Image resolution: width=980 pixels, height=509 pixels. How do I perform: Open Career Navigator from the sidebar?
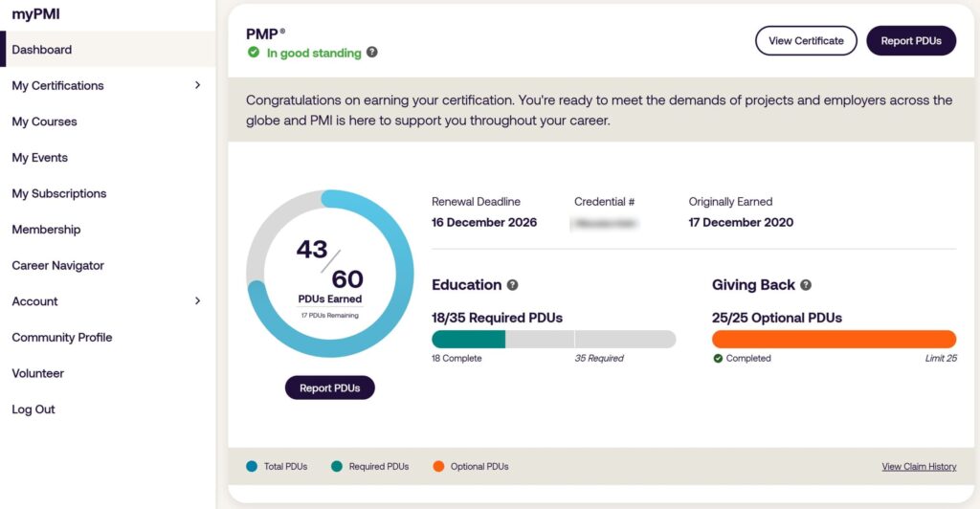[x=57, y=265]
